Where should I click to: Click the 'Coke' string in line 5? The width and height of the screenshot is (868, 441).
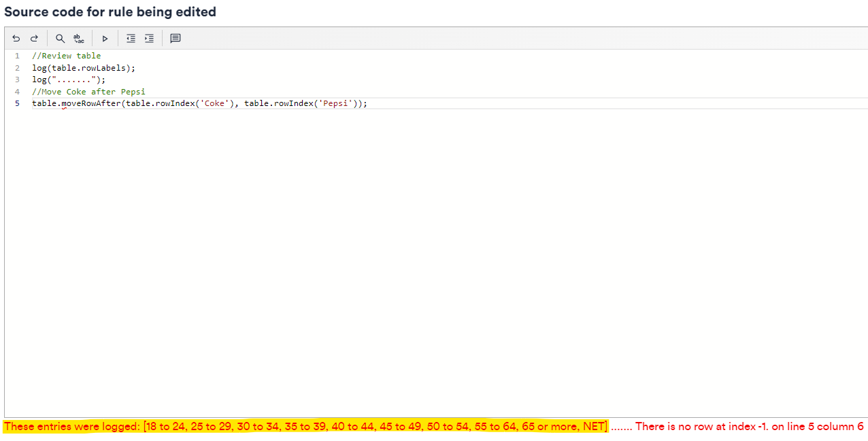click(x=214, y=103)
